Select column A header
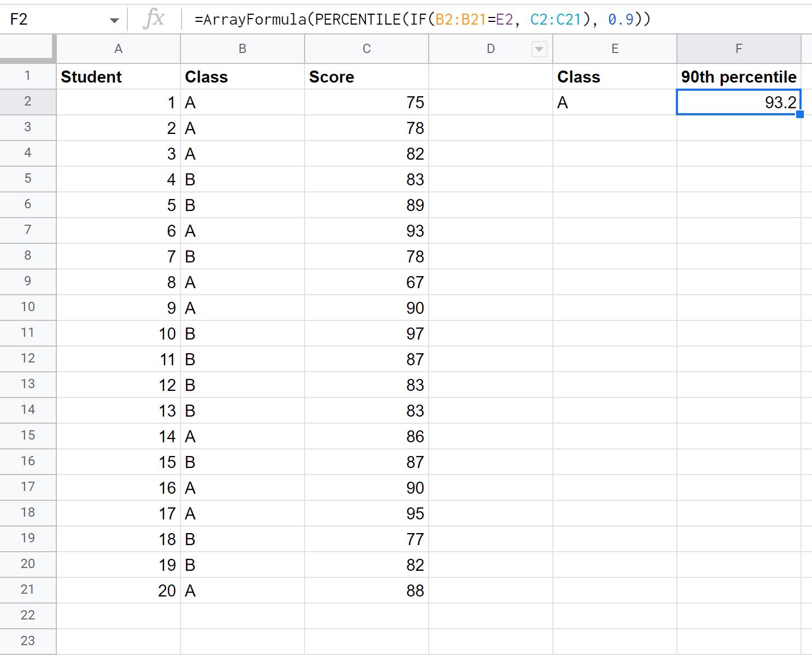Viewport: 812px width, 655px height. tap(118, 49)
